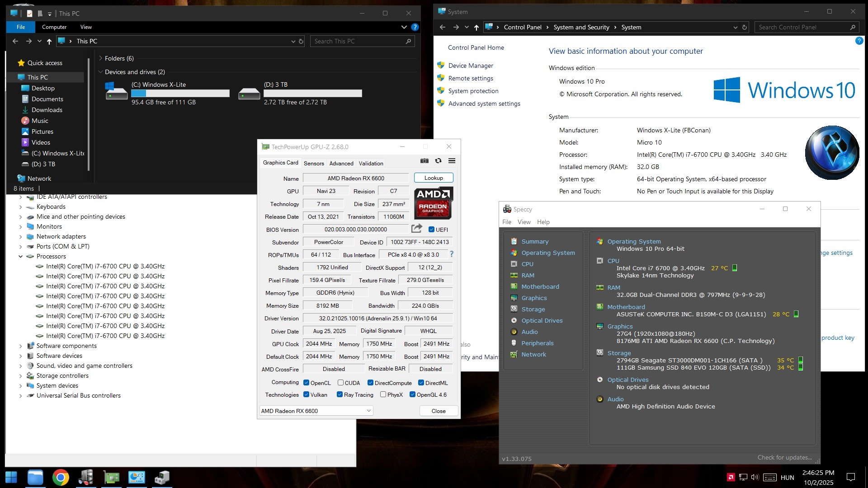The width and height of the screenshot is (868, 488).
Task: Click the Lookup button
Action: [433, 178]
